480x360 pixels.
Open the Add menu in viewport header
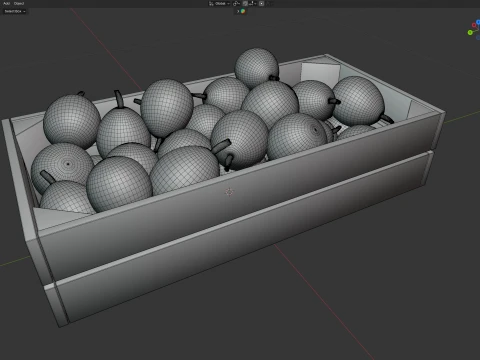point(6,3)
